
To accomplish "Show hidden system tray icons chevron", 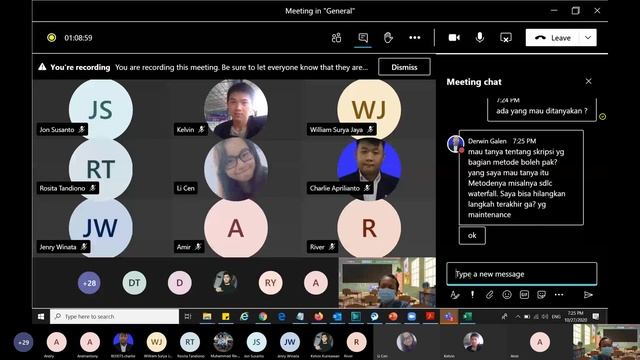I will coord(518,316).
